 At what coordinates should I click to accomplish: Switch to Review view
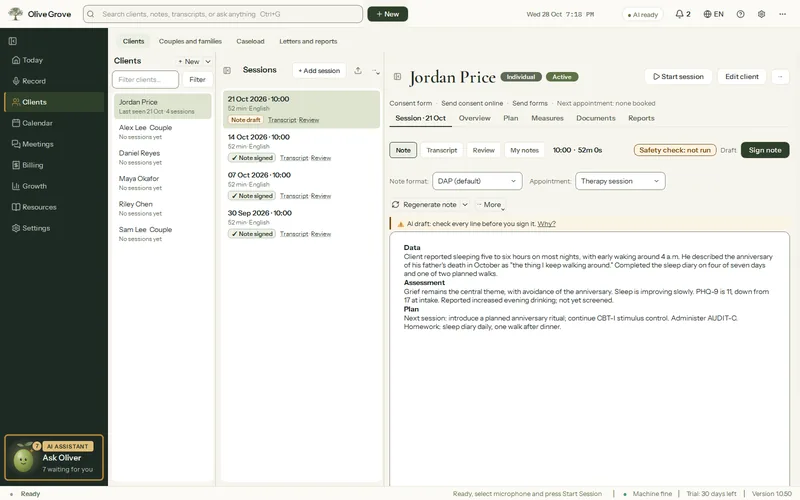483,150
